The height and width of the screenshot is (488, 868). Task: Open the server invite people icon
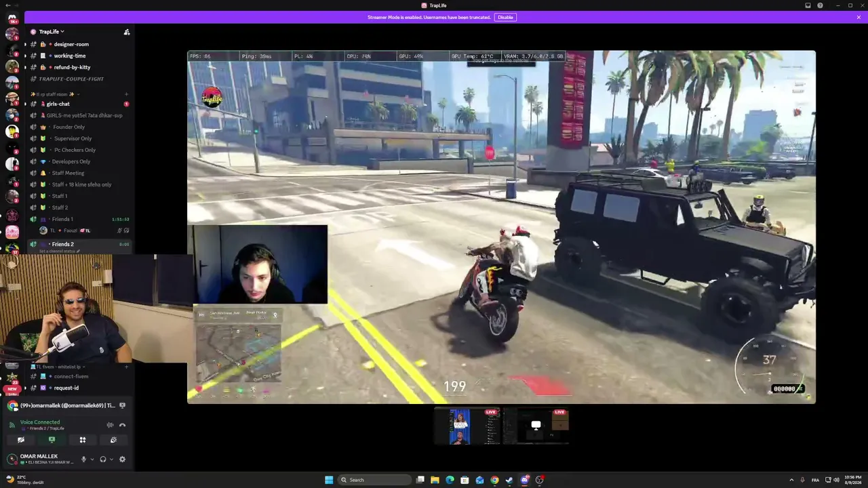coord(127,32)
